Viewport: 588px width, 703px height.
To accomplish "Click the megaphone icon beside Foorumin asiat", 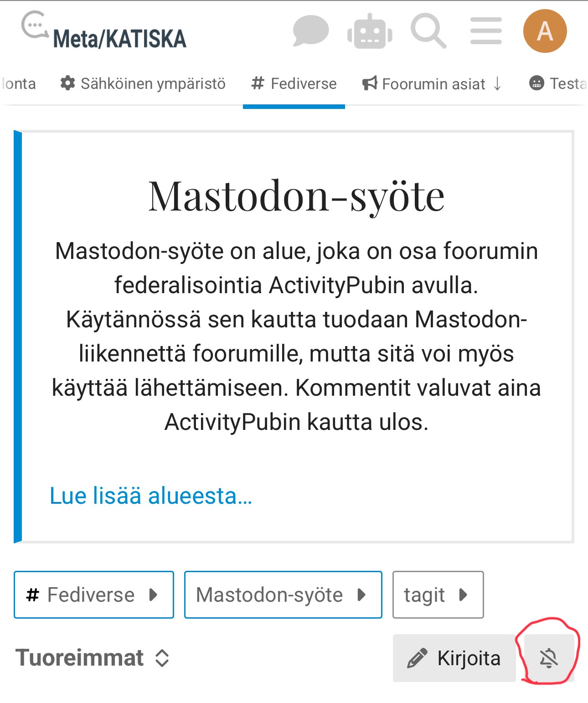I will 370,83.
